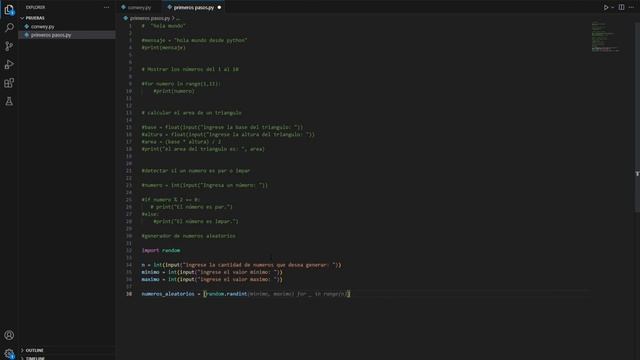Screen dimensions: 640x360
Task: Open the Extensions view
Action: tap(9, 83)
